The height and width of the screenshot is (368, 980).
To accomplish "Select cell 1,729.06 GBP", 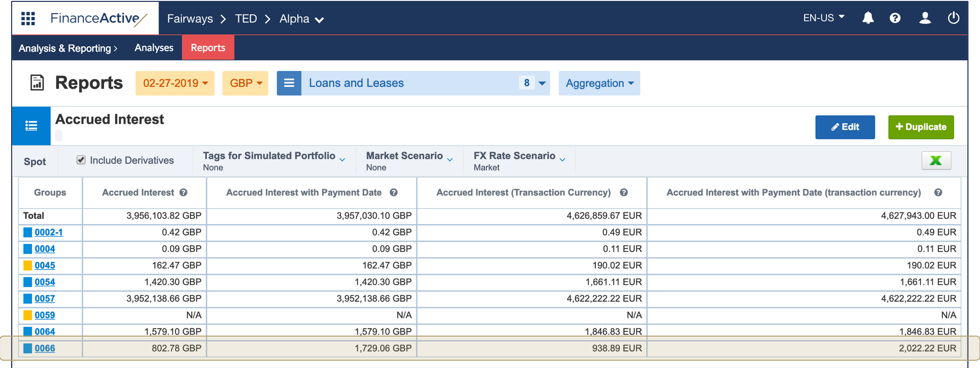I will [383, 348].
